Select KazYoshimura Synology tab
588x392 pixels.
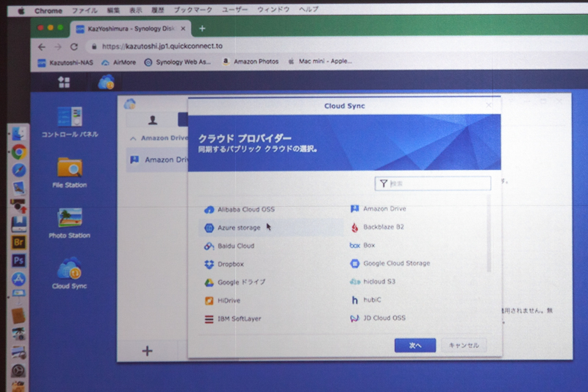tap(131, 29)
